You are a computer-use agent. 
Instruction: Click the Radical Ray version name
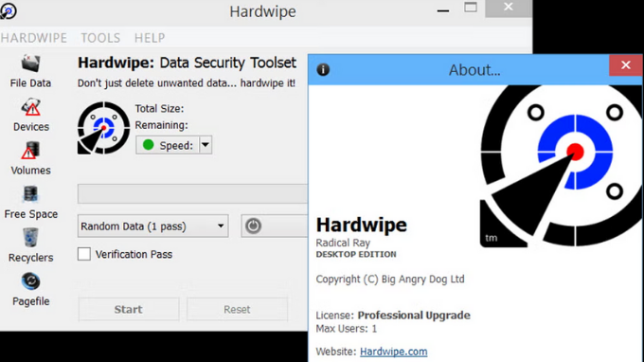tap(343, 243)
